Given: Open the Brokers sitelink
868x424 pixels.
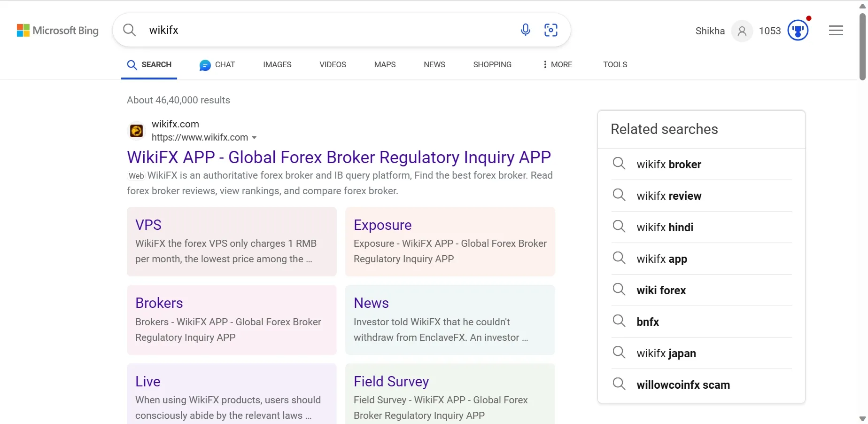Looking at the screenshot, I should coord(159,303).
